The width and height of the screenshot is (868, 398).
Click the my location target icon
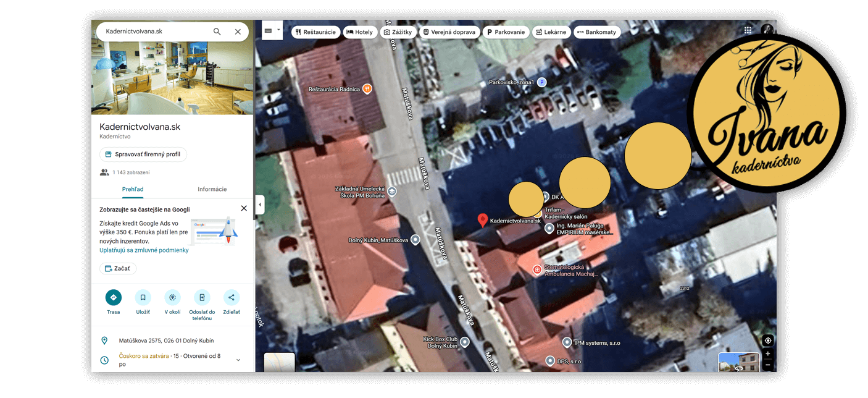pyautogui.click(x=767, y=341)
